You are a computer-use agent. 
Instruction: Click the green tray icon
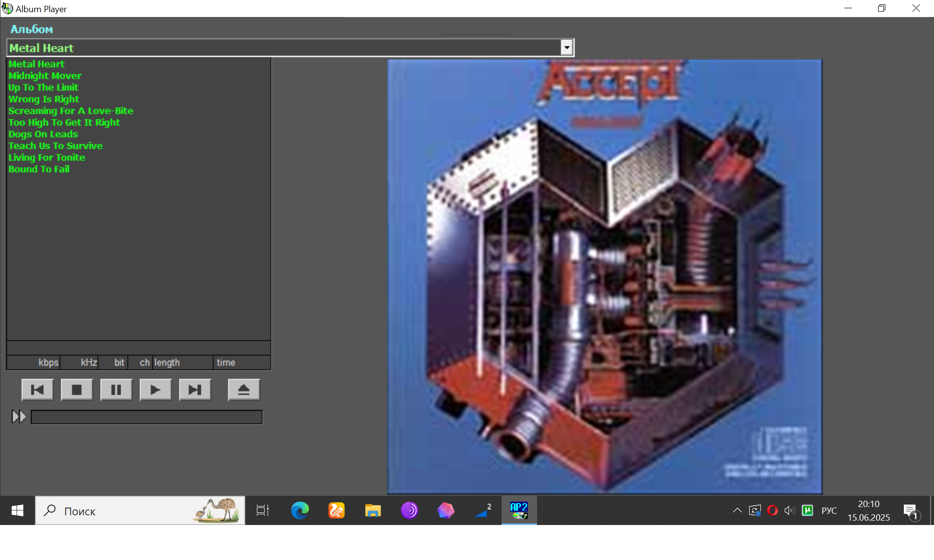pos(808,510)
